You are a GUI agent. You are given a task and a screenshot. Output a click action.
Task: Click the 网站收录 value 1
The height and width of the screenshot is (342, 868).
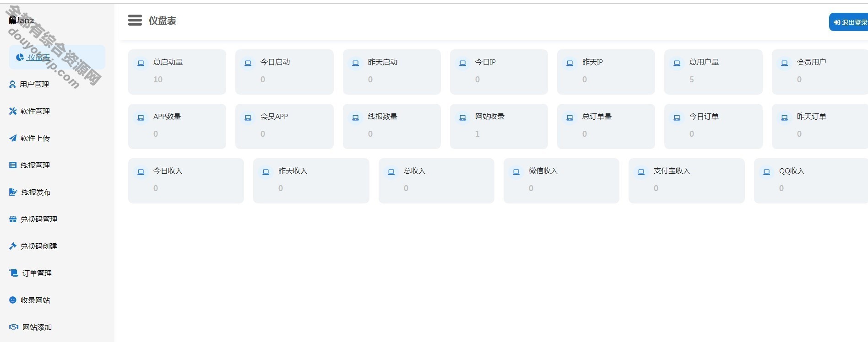click(x=477, y=134)
